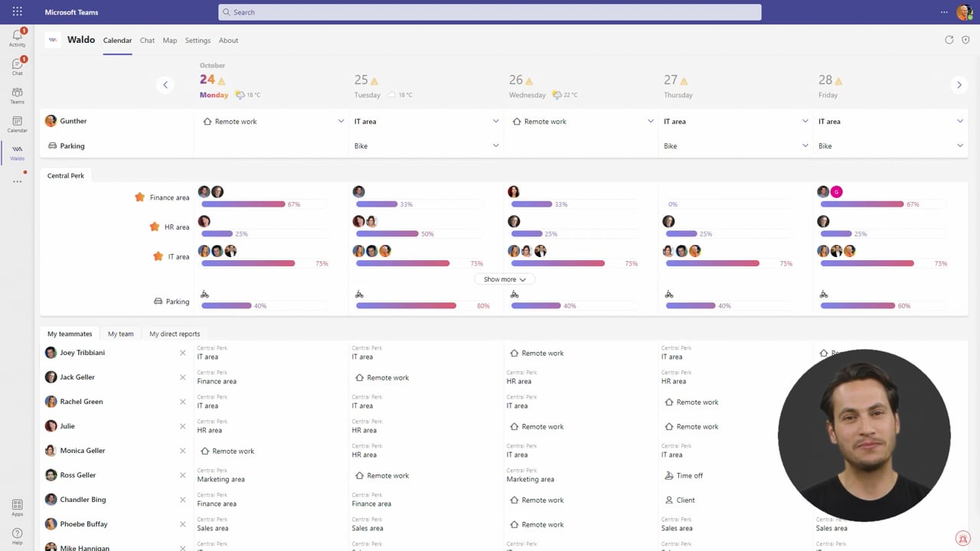Click the Finance area orange star
The height and width of the screenshot is (551, 980).
click(x=139, y=197)
